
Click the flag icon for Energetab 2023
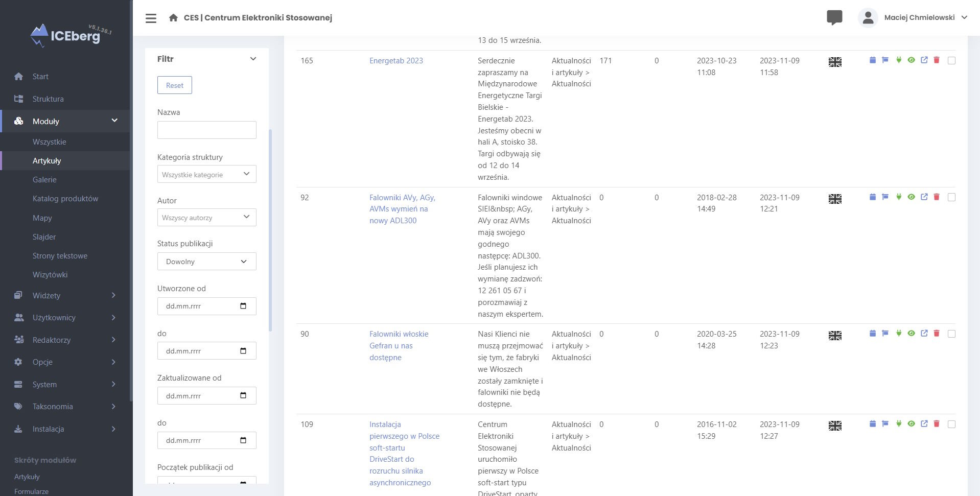(x=885, y=60)
